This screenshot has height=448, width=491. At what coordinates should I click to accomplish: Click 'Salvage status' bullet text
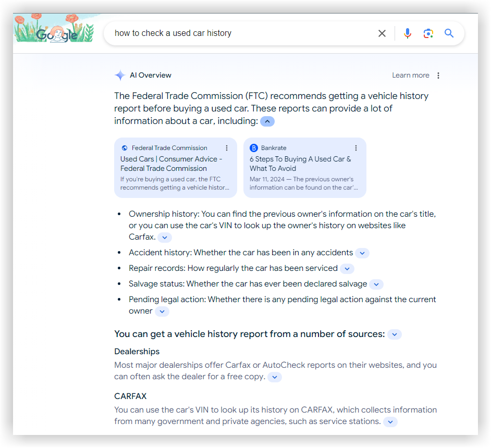click(x=248, y=284)
